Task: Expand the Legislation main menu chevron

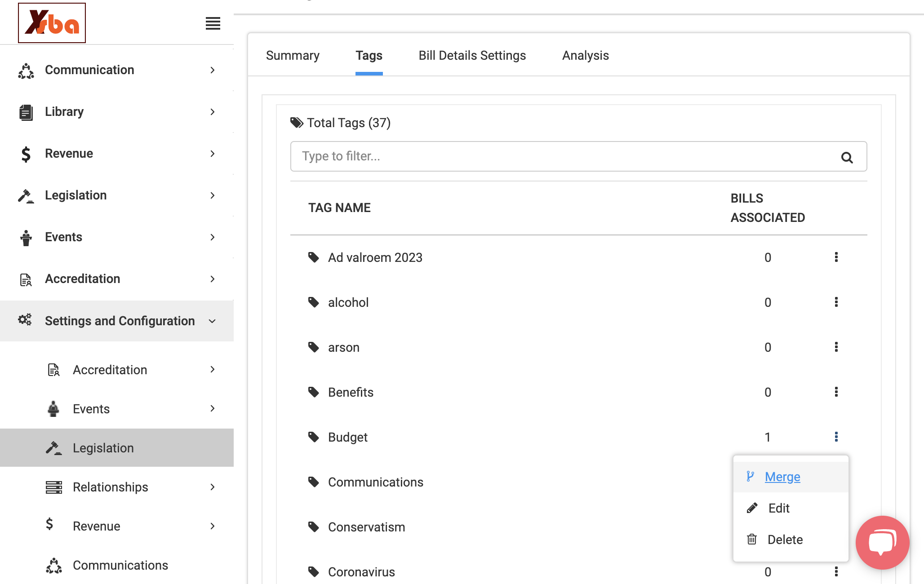Action: tap(213, 195)
